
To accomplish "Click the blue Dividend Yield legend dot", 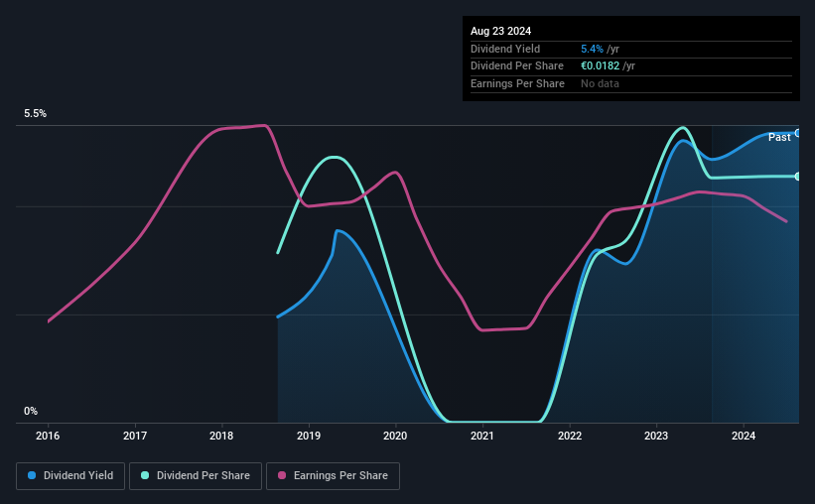I will [32, 475].
